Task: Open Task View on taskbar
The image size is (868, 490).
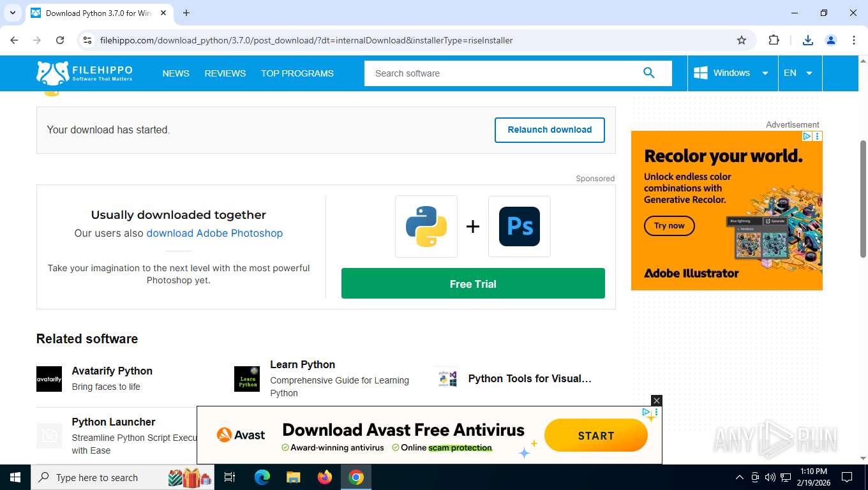Action: [x=230, y=477]
